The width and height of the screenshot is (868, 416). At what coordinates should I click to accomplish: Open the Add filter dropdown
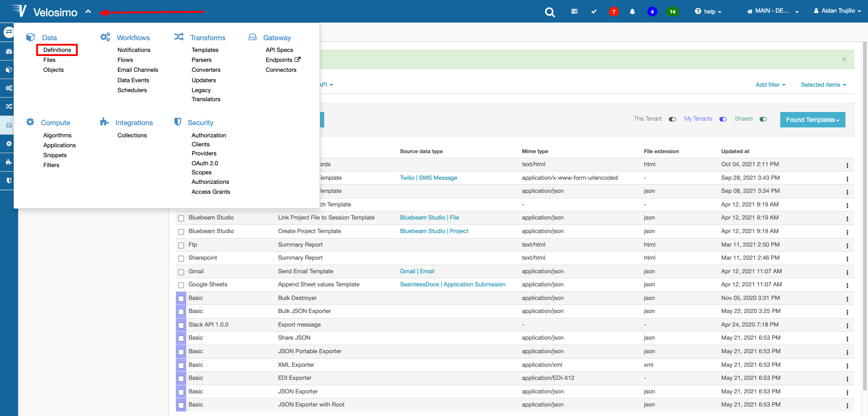pos(771,84)
